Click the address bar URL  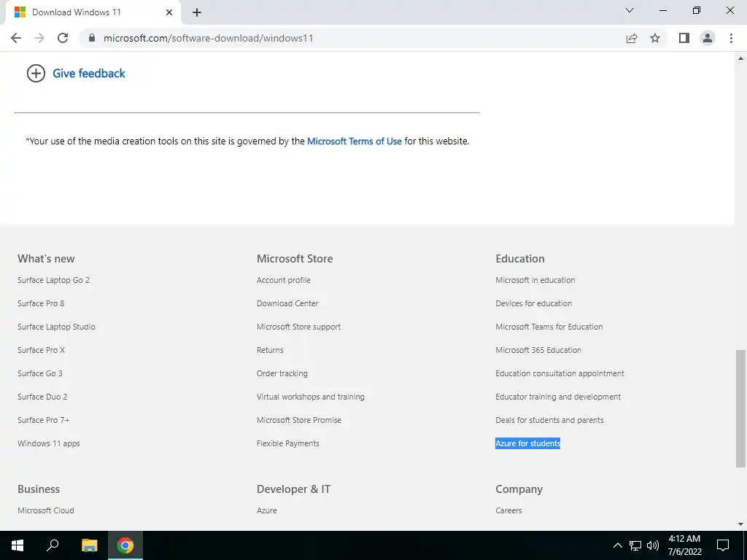208,38
